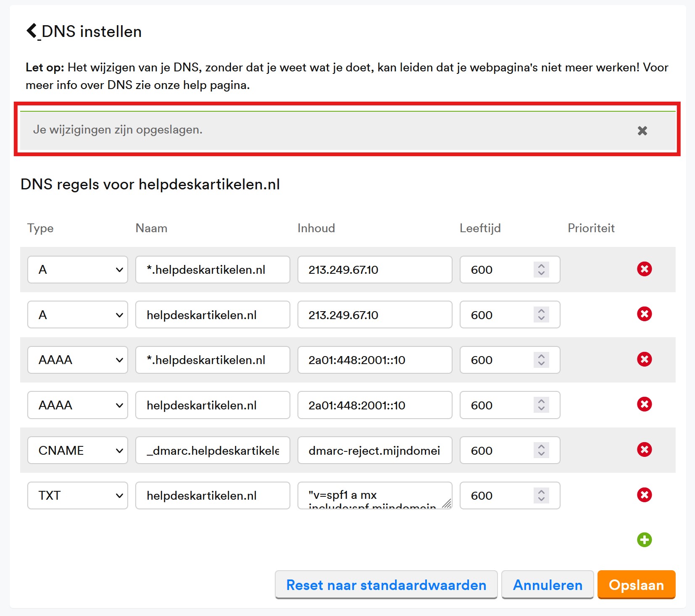Click the Naam column header

(151, 228)
